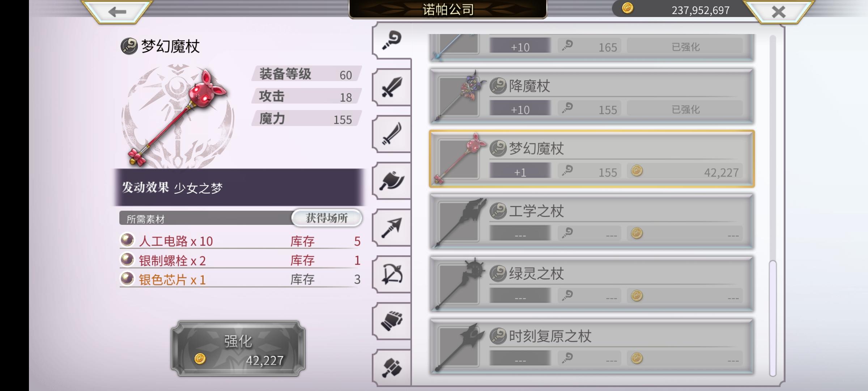Select 降魔杖 in the weapon list

592,96
